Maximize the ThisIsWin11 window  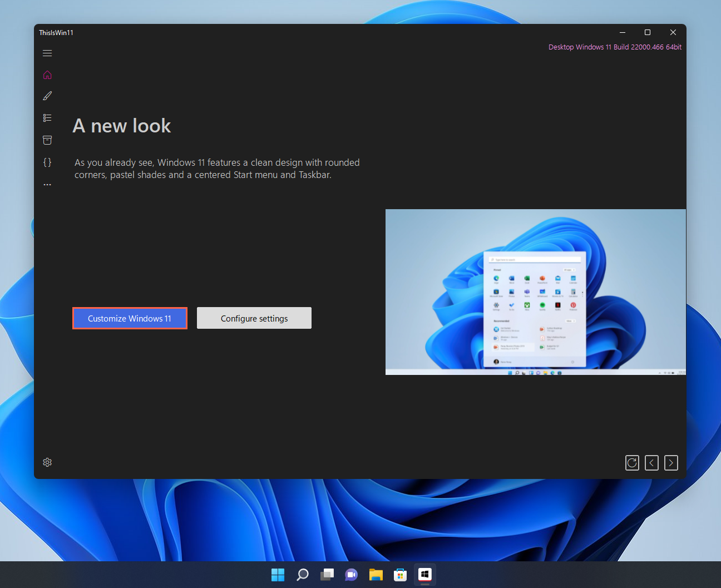pos(648,32)
